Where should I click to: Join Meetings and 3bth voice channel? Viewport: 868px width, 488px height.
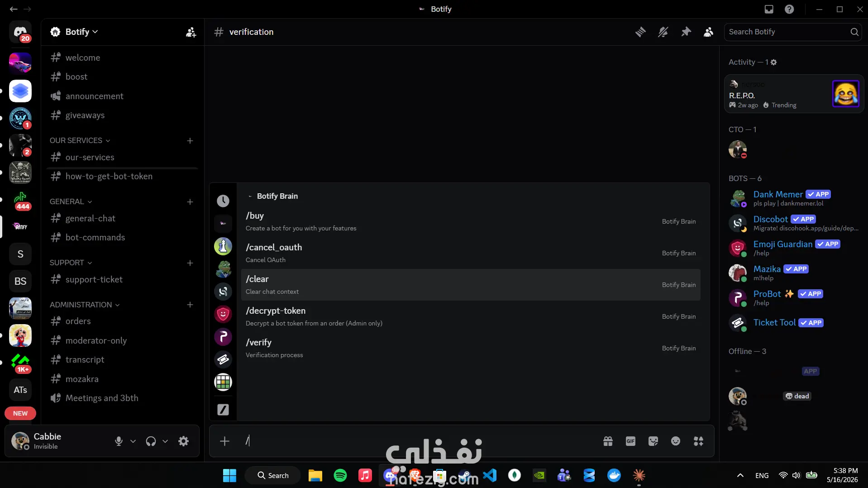click(122, 398)
